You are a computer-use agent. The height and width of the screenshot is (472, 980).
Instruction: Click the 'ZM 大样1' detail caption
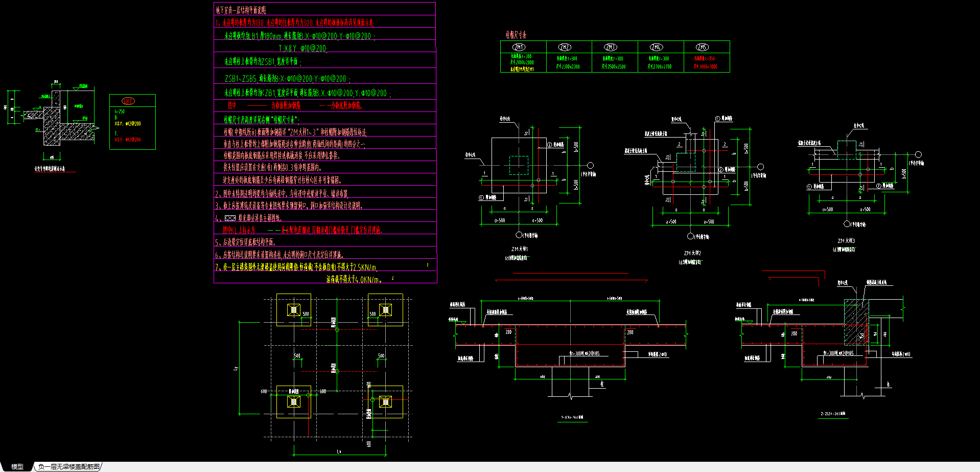point(519,249)
